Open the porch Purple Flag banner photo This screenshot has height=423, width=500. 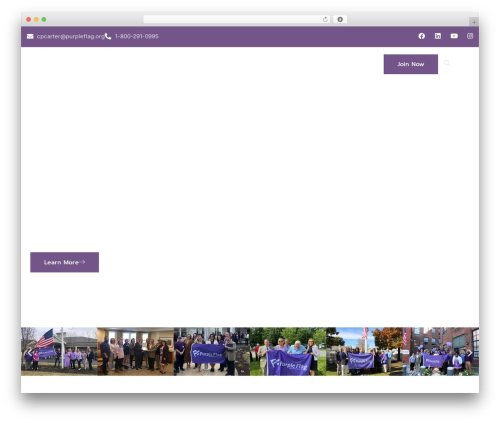tap(212, 351)
